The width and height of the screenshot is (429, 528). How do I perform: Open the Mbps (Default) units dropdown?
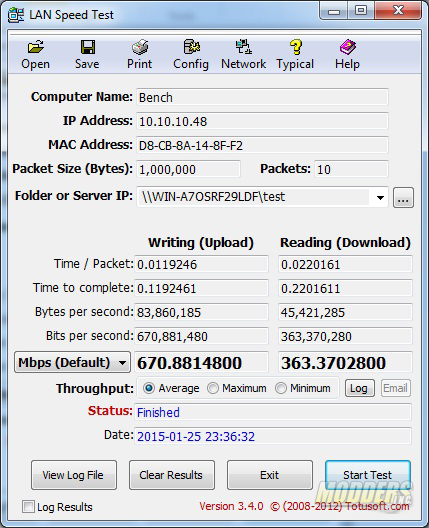[x=72, y=362]
